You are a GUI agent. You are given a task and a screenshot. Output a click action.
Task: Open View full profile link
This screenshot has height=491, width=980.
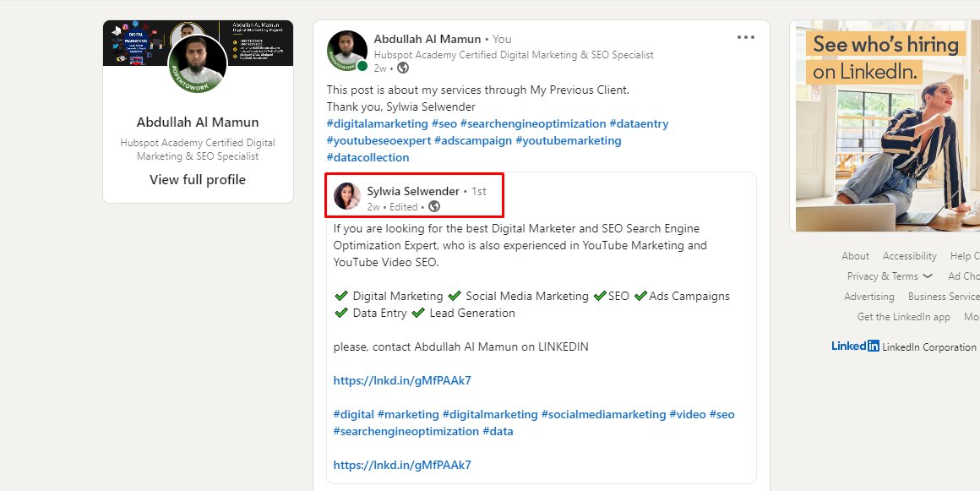coord(198,179)
